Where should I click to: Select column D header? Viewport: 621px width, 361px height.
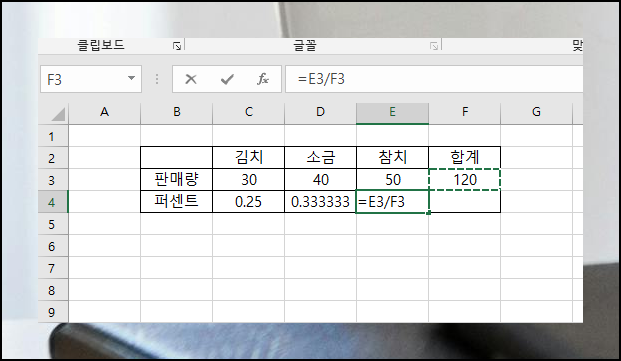[320, 113]
